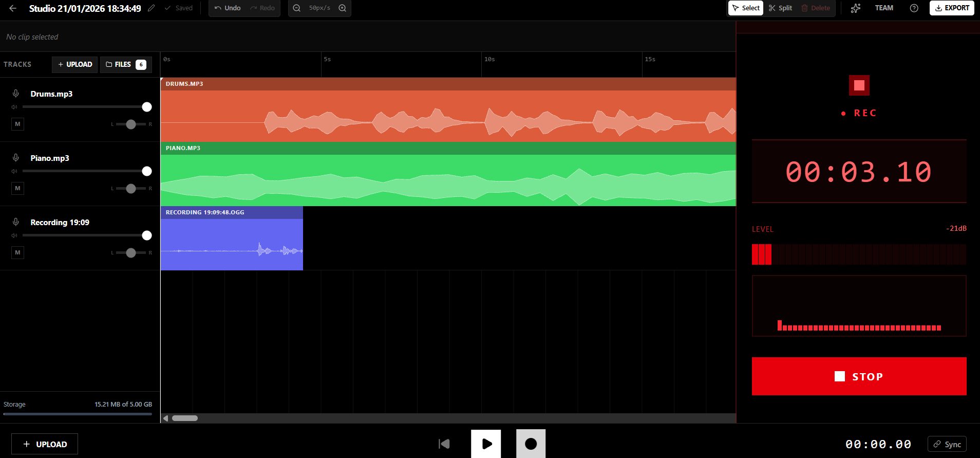This screenshot has height=458, width=980.
Task: Select the PIANO.MP3 clip
Action: [x=448, y=174]
